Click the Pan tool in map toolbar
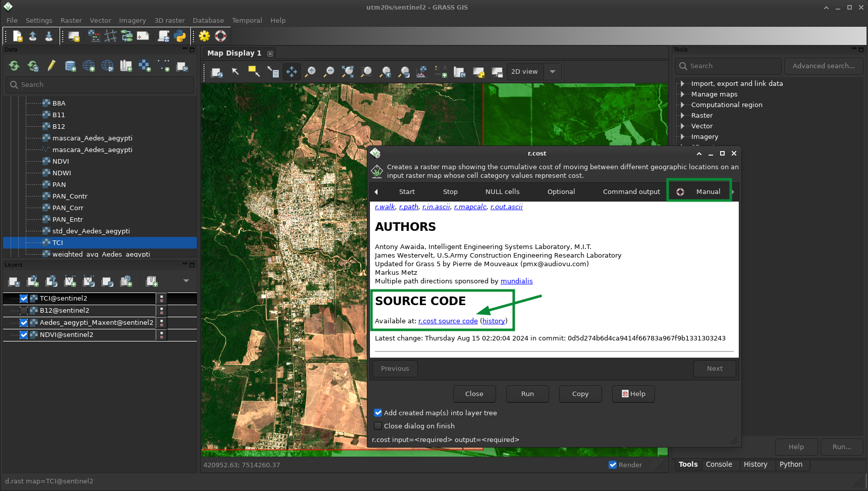 [292, 72]
